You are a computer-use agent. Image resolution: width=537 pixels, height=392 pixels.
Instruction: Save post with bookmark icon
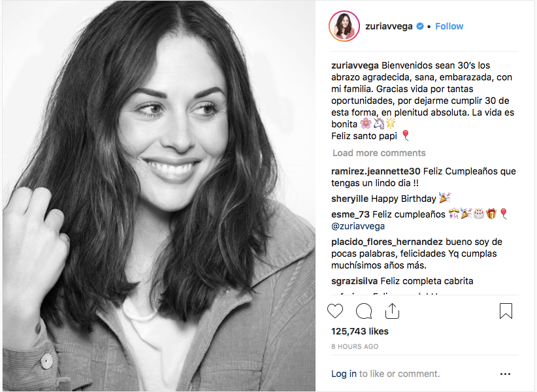(x=506, y=311)
